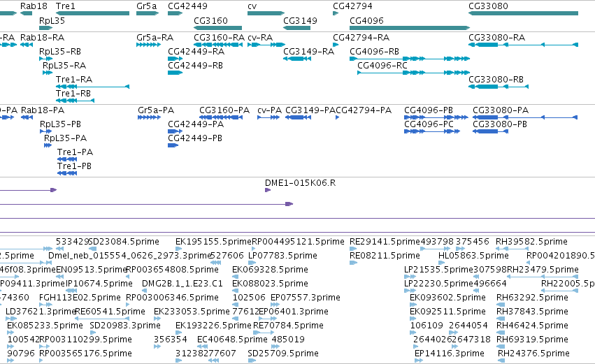Open the CG3160-RA transcript label
This screenshot has width=595, height=364.
220,38
